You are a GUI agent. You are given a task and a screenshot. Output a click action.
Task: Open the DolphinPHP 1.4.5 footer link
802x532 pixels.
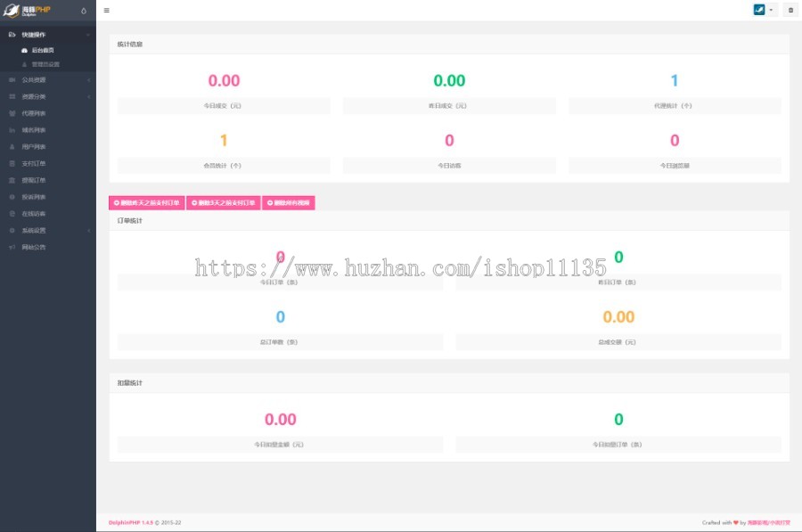131,523
